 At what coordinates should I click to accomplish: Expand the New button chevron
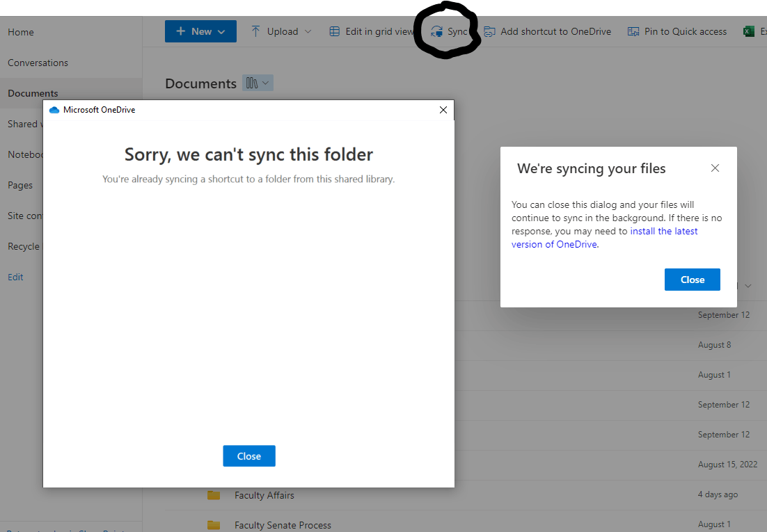[221, 32]
